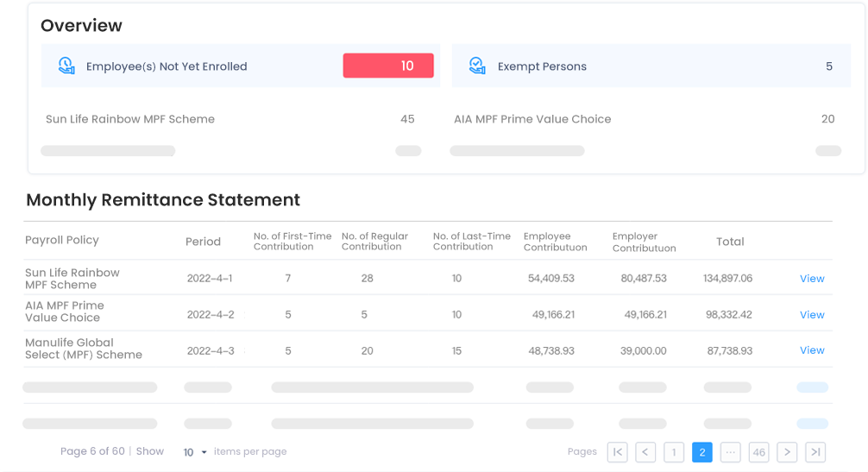Go to the first page arrow icon
This screenshot has width=868, height=472.
coord(617,452)
